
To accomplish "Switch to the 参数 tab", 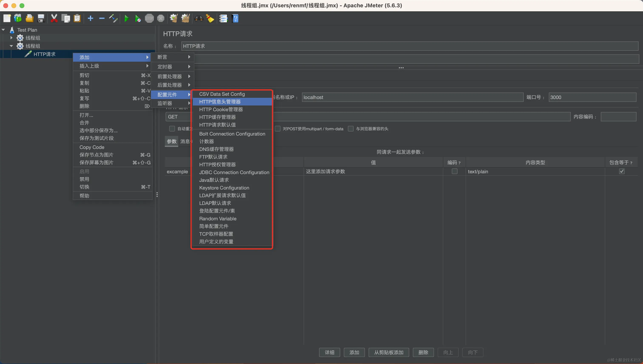I will (172, 141).
